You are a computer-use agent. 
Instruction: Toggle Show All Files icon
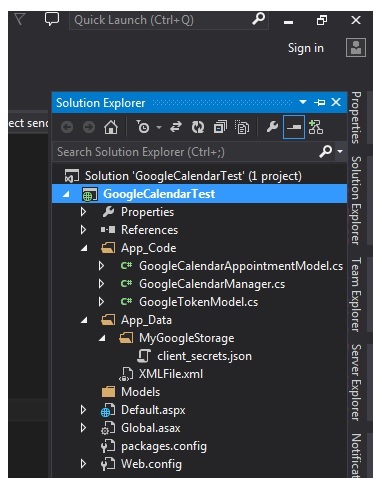(242, 127)
